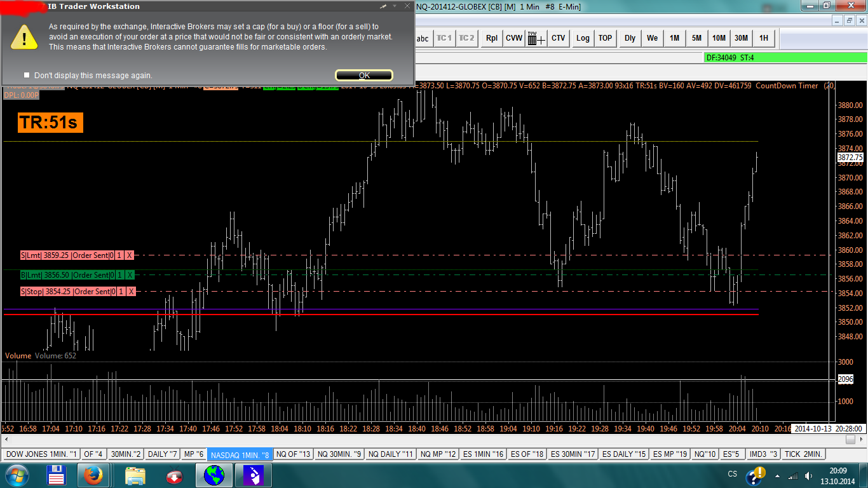Screen dimensions: 868x488
Task: Open the IMD3 "3 chart tab
Action: 763,454
